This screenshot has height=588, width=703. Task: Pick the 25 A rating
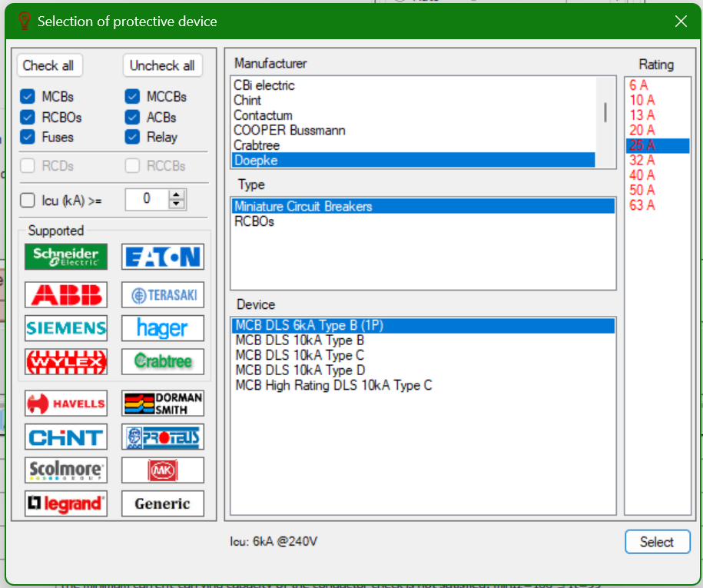[657, 145]
